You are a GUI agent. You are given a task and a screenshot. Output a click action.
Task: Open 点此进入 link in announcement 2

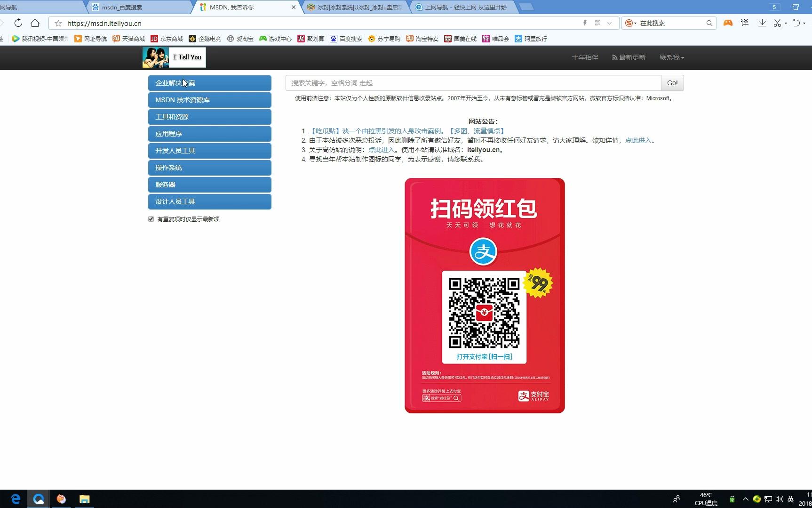638,140
